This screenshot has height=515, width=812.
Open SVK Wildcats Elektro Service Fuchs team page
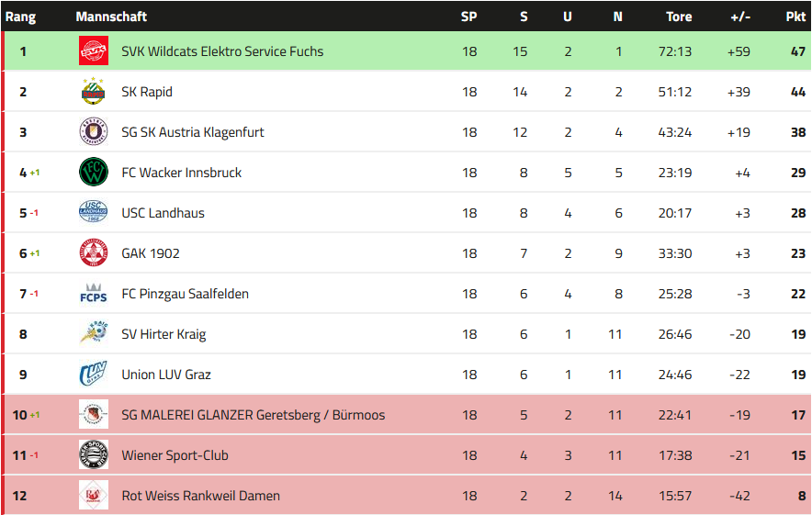pos(222,51)
